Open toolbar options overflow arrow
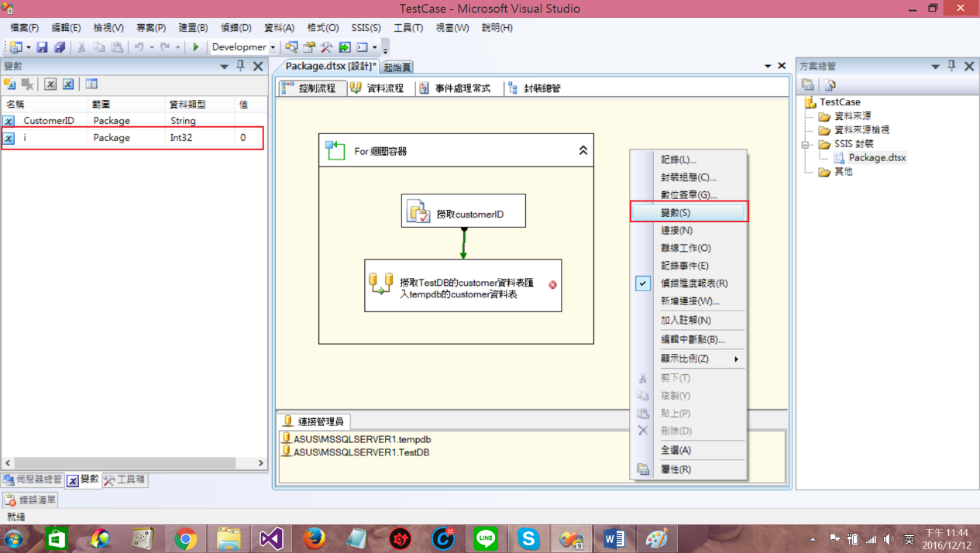The image size is (980, 553). 386,50
